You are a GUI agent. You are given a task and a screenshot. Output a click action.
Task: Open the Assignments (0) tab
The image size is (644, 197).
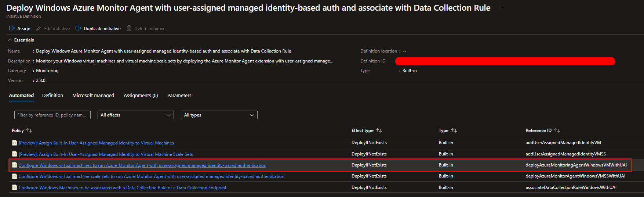tap(141, 96)
